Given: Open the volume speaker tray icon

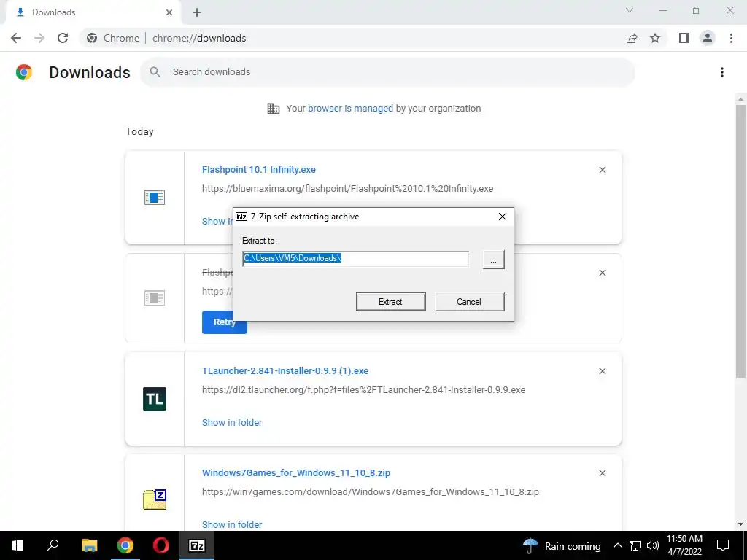Looking at the screenshot, I should [653, 545].
